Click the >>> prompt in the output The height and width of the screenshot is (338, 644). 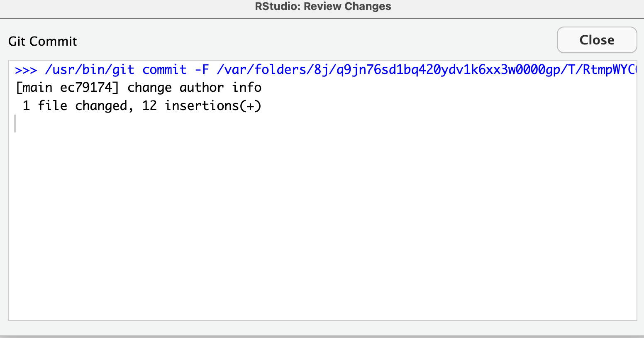26,69
